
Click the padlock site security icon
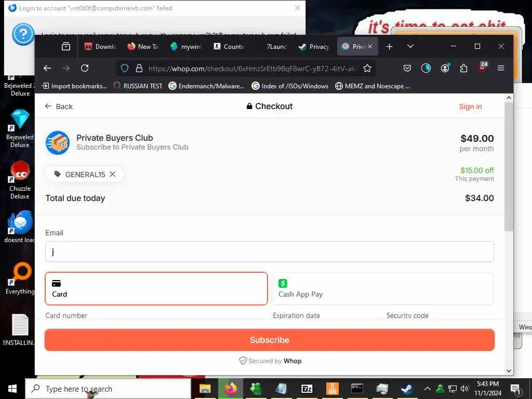[x=139, y=68]
